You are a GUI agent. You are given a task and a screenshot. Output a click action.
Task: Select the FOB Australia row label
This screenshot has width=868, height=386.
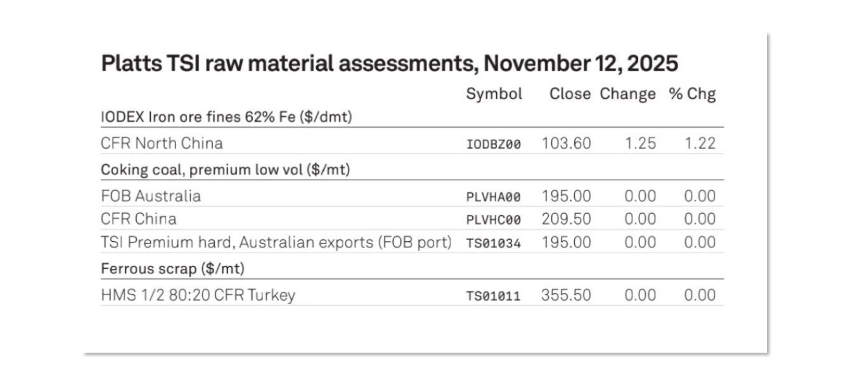(151, 196)
